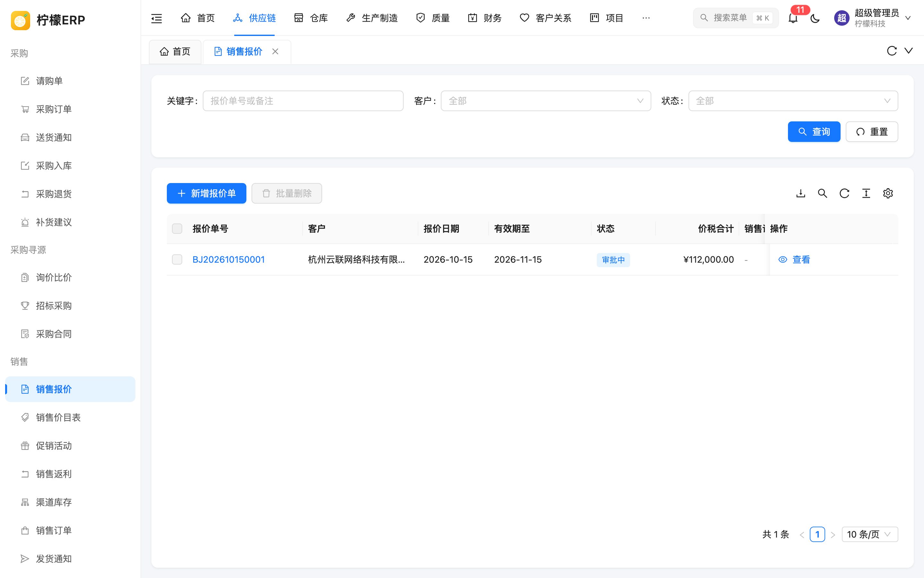Switch to the 客户关系 top menu

(x=545, y=18)
